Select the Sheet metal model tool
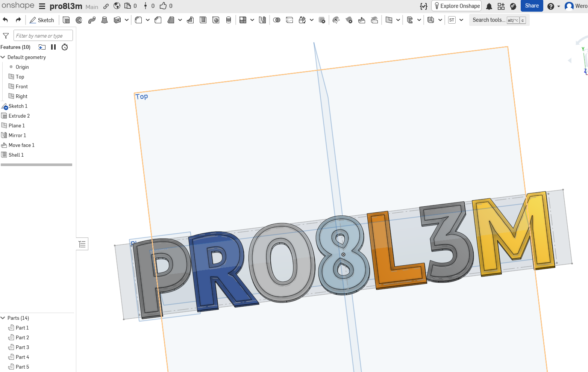This screenshot has width=588, height=372. point(431,20)
